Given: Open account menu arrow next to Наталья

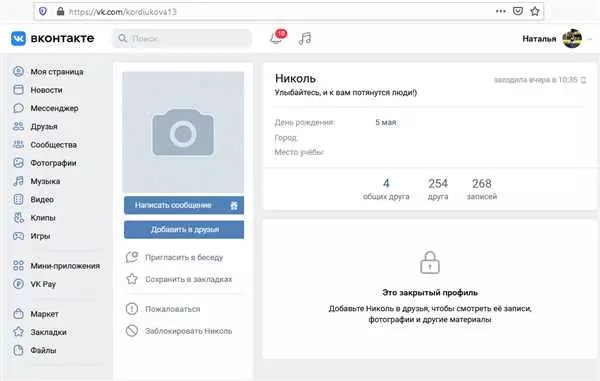Looking at the screenshot, I should 590,39.
